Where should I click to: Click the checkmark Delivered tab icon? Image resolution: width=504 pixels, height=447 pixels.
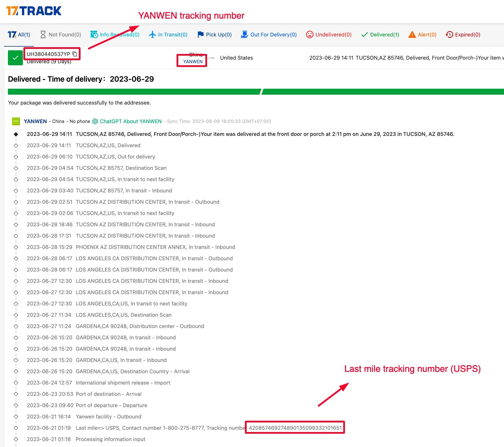(364, 34)
